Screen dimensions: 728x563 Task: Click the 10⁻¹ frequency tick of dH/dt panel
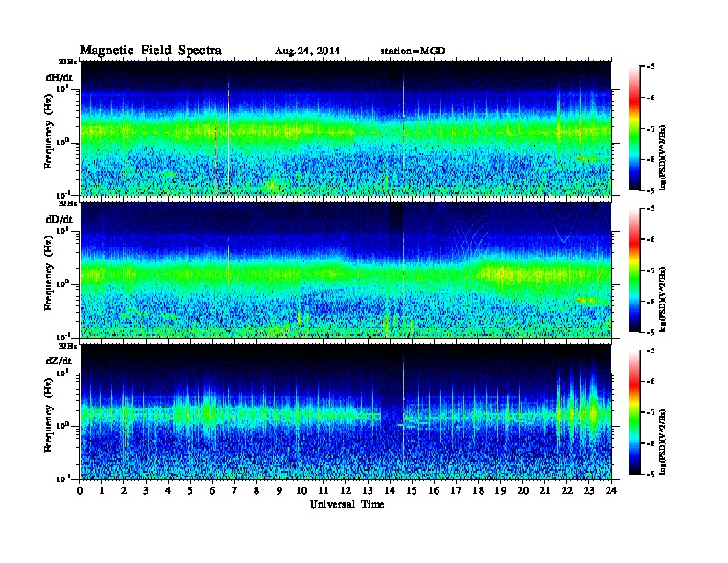tap(63, 194)
